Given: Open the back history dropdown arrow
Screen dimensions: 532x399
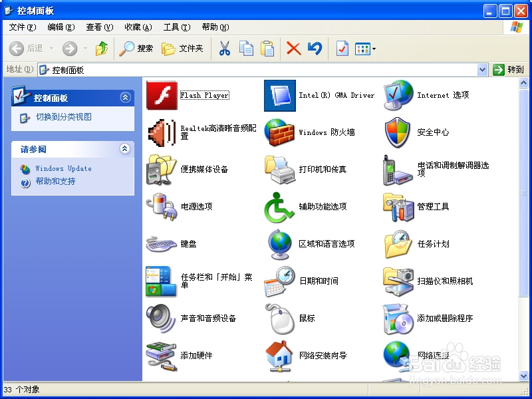Looking at the screenshot, I should tap(52, 49).
